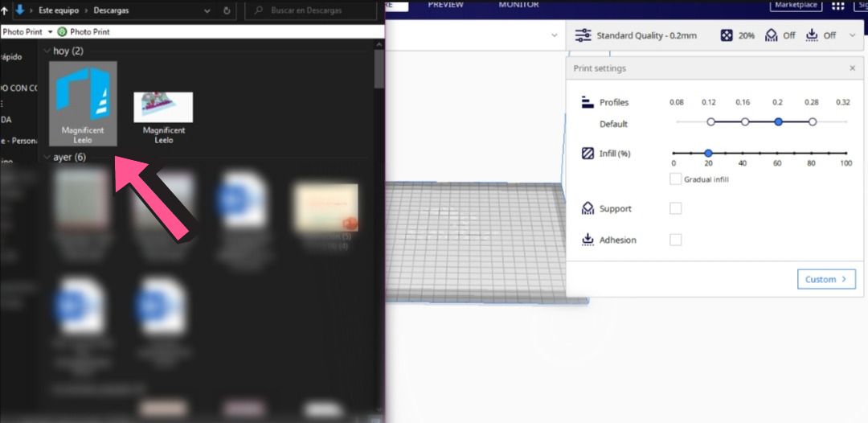Select the 0.28 profile on the slider

(x=812, y=121)
